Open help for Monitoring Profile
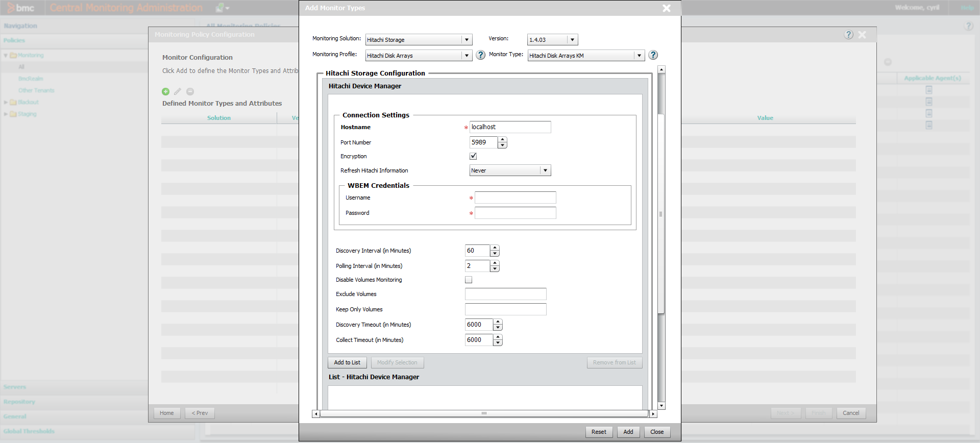The width and height of the screenshot is (980, 443). pyautogui.click(x=480, y=55)
